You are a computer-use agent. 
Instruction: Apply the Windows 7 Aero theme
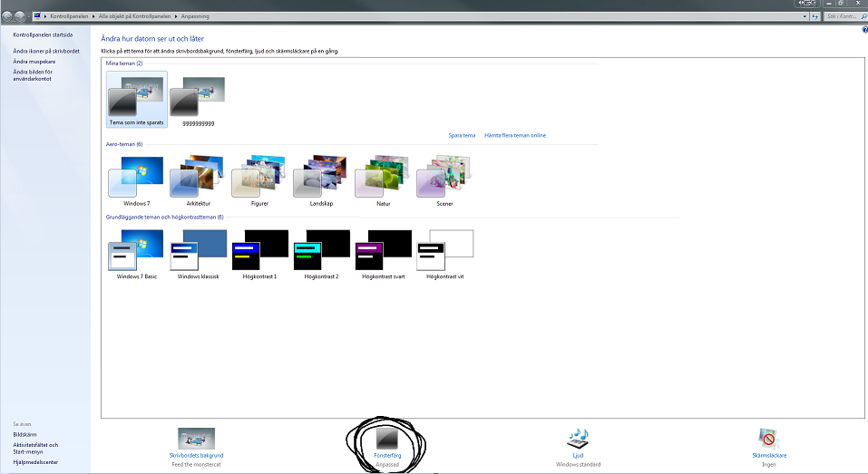137,181
